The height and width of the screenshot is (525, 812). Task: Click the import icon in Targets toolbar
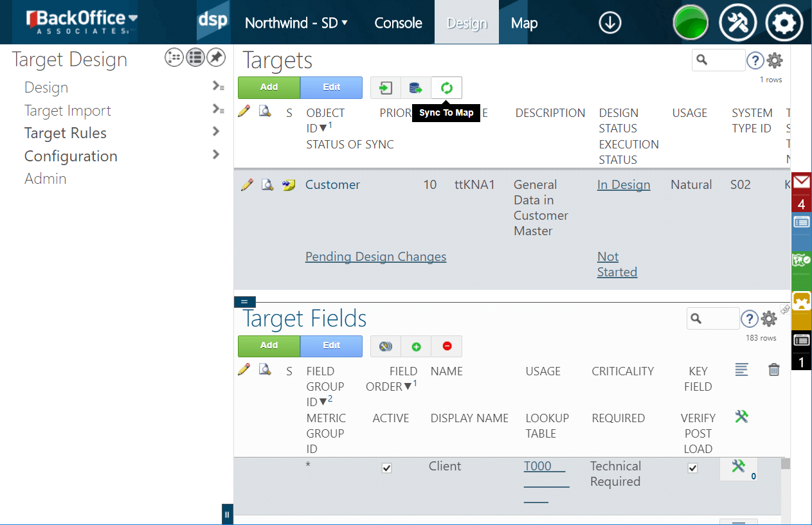(386, 88)
